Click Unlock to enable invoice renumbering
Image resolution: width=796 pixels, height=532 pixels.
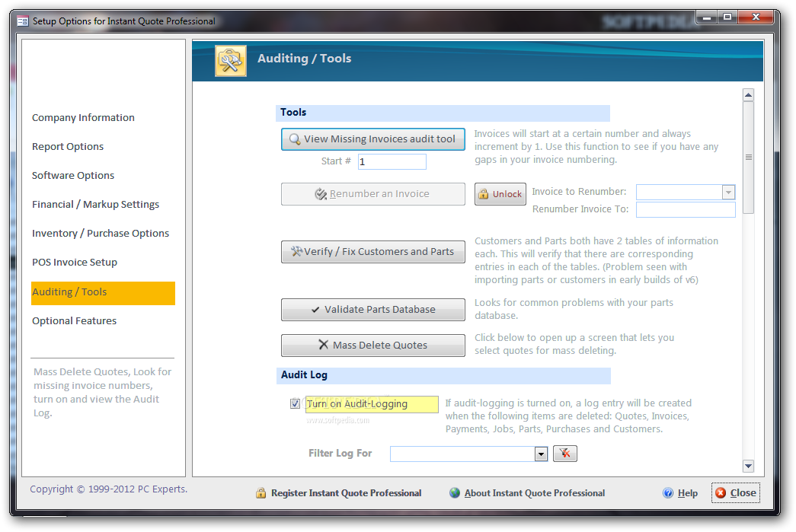[x=500, y=194]
